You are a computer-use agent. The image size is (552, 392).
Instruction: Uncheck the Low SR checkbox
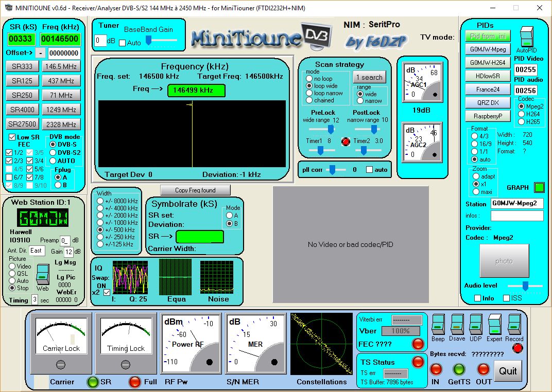pyautogui.click(x=12, y=137)
